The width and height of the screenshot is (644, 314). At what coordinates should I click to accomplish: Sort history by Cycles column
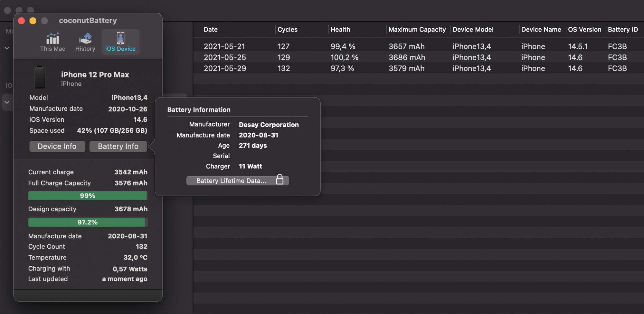tap(288, 30)
